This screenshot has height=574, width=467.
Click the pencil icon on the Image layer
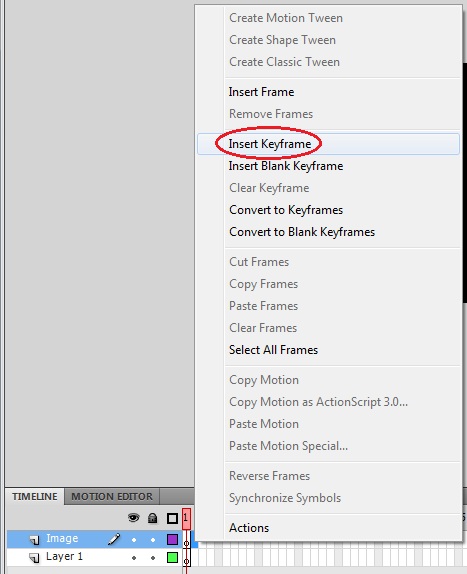(x=114, y=539)
